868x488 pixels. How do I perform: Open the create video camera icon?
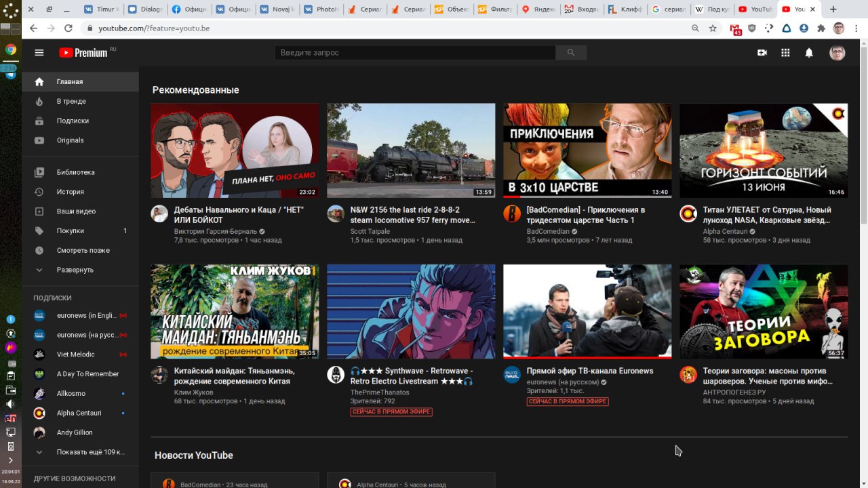click(762, 53)
